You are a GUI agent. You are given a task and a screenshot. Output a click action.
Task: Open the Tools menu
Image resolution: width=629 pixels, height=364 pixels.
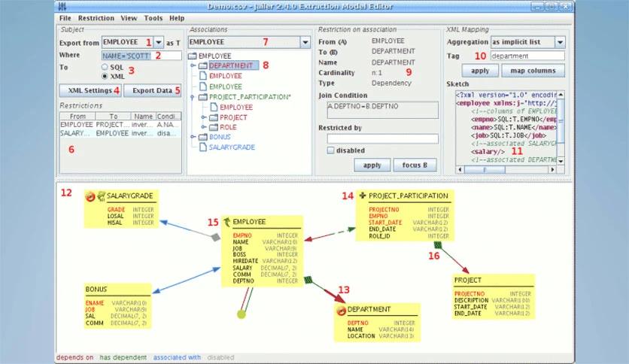153,18
